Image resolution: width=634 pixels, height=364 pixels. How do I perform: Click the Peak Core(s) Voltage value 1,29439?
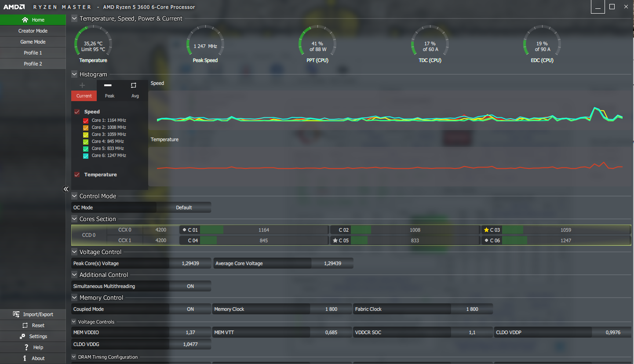pos(190,263)
